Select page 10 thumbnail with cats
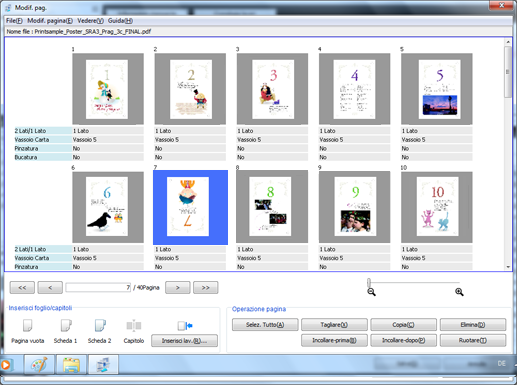This screenshot has height=385, width=517. click(437, 207)
